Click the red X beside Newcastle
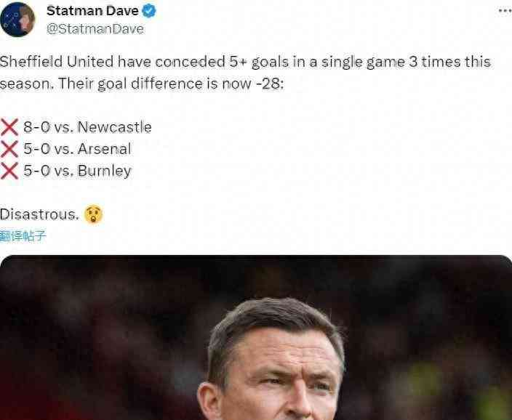This screenshot has width=512, height=420. (x=9, y=127)
